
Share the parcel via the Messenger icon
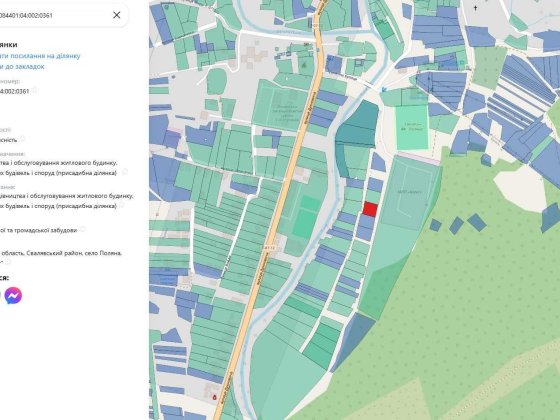tap(13, 296)
